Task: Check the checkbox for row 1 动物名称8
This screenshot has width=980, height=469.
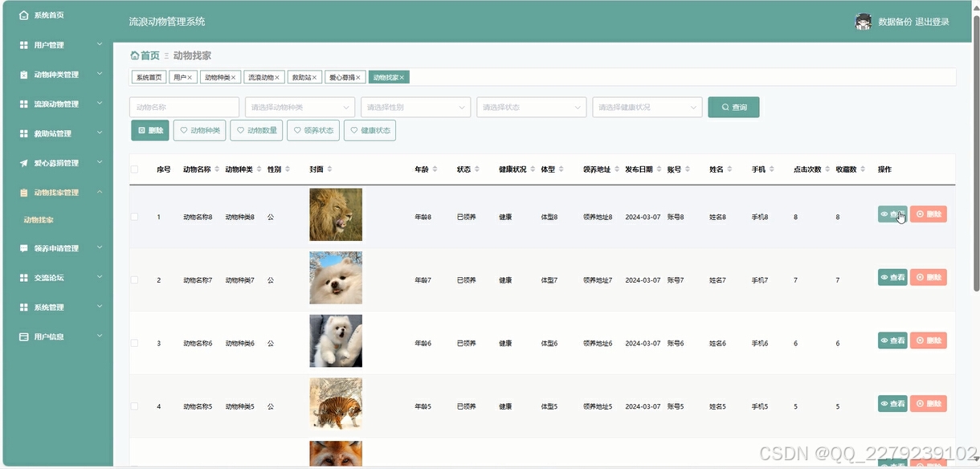Action: [135, 217]
